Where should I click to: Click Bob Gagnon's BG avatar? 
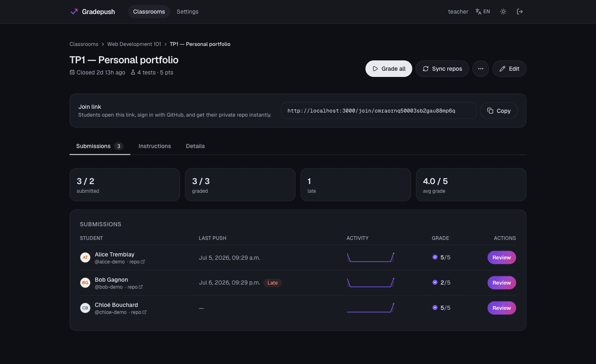[85, 283]
